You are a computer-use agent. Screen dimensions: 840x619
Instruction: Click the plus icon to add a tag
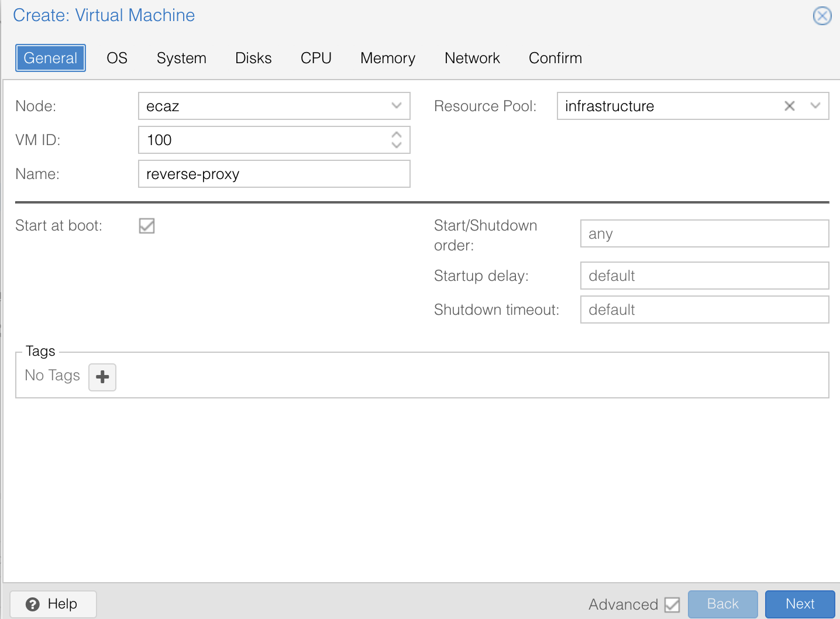[x=102, y=377]
